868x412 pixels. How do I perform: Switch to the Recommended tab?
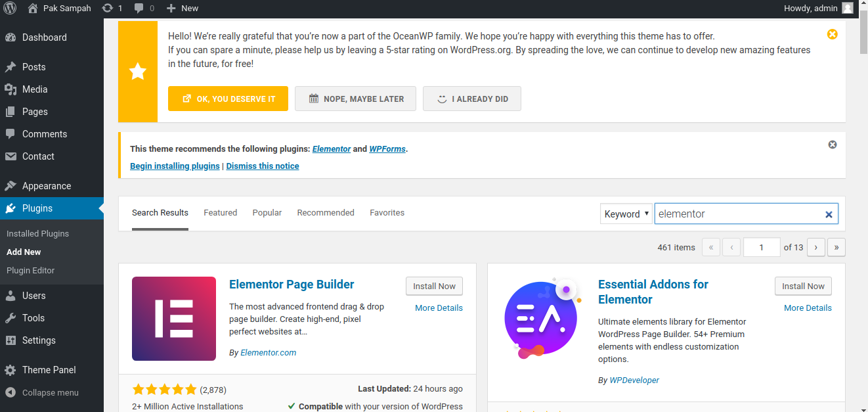325,212
